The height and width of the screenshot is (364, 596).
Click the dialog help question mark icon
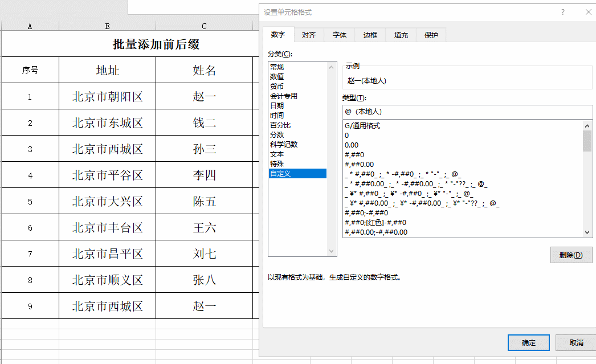562,12
